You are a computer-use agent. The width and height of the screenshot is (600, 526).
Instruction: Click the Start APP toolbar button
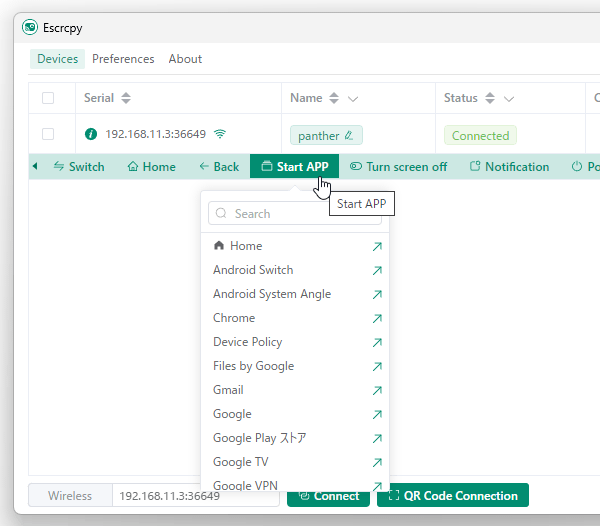(x=294, y=167)
